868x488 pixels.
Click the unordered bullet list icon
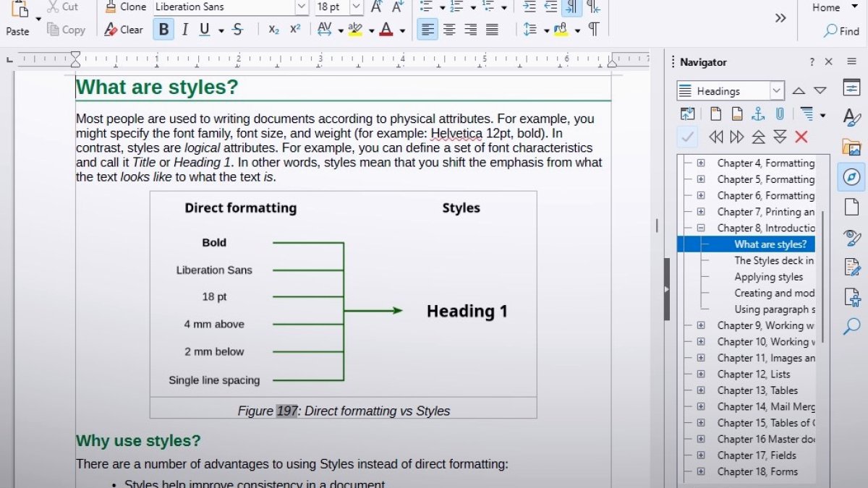(426, 7)
